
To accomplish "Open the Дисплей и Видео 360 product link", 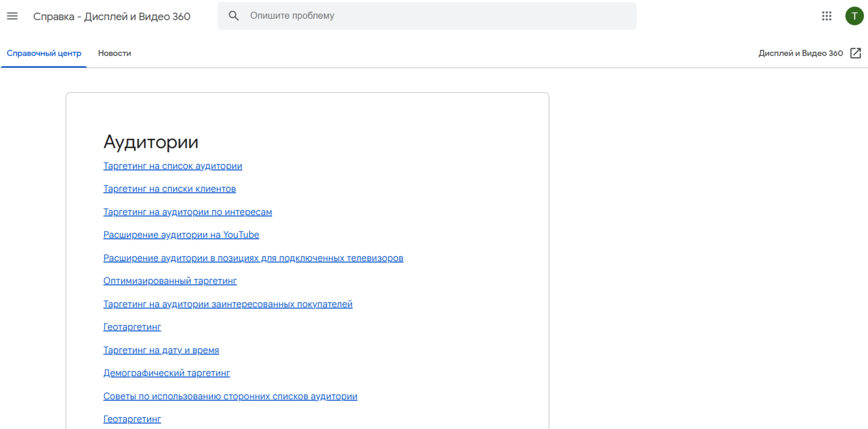I will [801, 54].
